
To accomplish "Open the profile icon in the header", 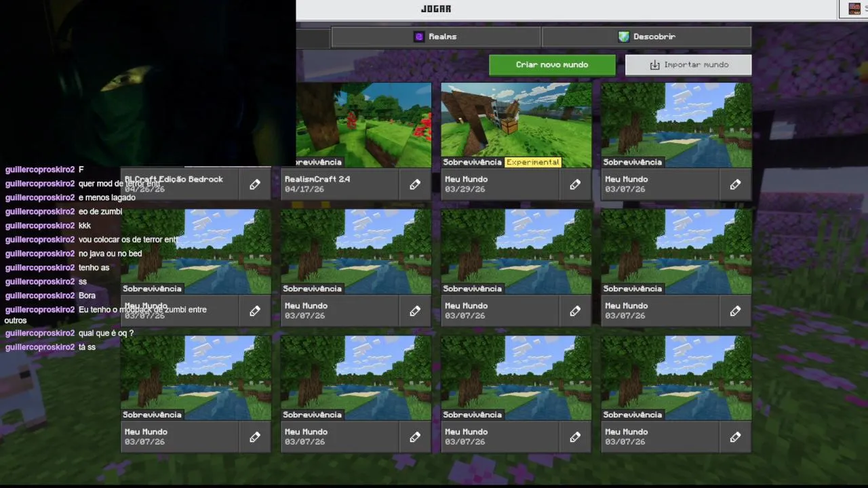I will (854, 9).
